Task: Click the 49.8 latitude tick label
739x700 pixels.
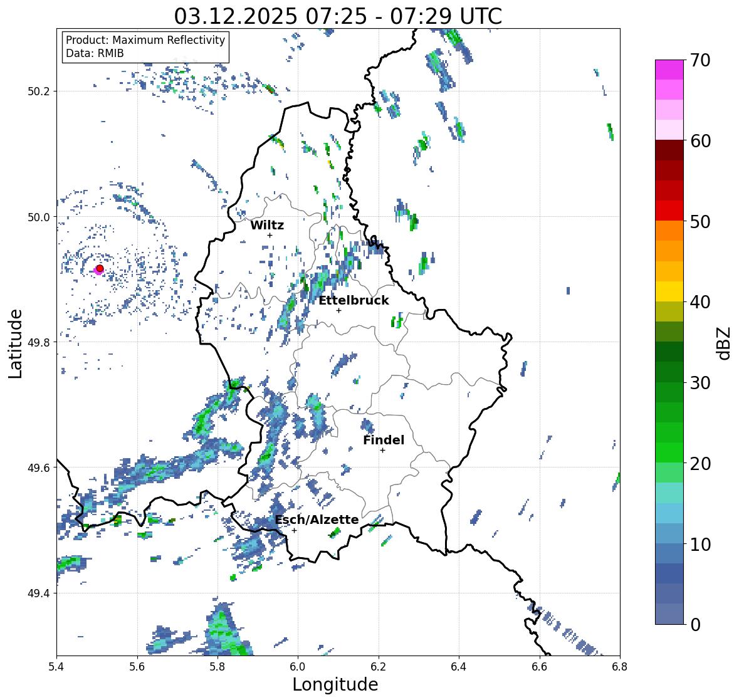Action: point(39,342)
